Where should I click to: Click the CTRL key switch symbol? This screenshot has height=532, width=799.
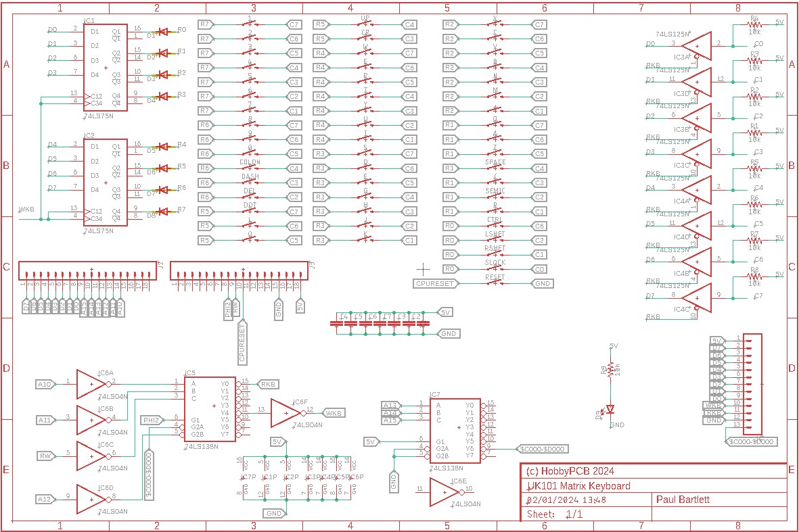[x=495, y=224]
